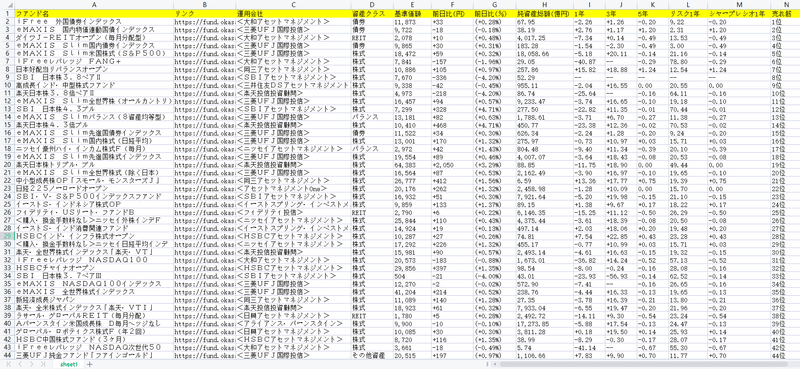Image resolution: width=800 pixels, height=369 pixels.
Task: Select column E header
Action: [x=411, y=4]
